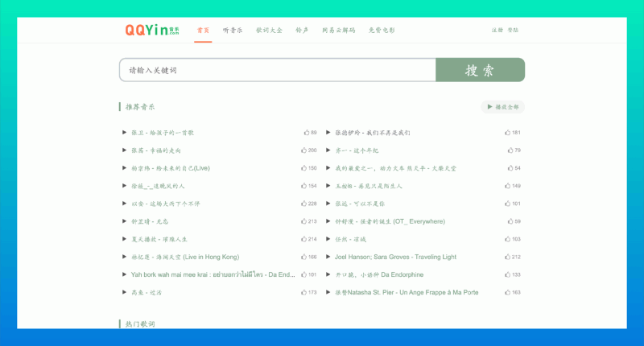Viewport: 644px width, 346px height.
Task: Click the thumbs-up icon showing 154 likes
Action: [303, 186]
